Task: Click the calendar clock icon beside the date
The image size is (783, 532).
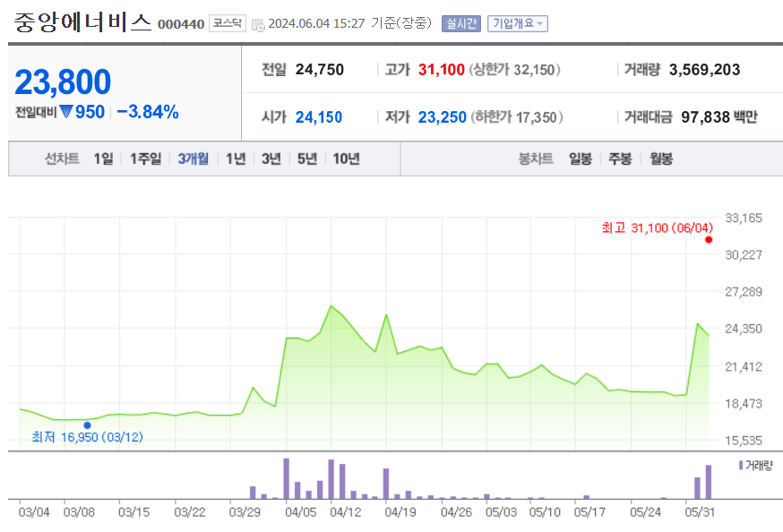Action: tap(258, 24)
